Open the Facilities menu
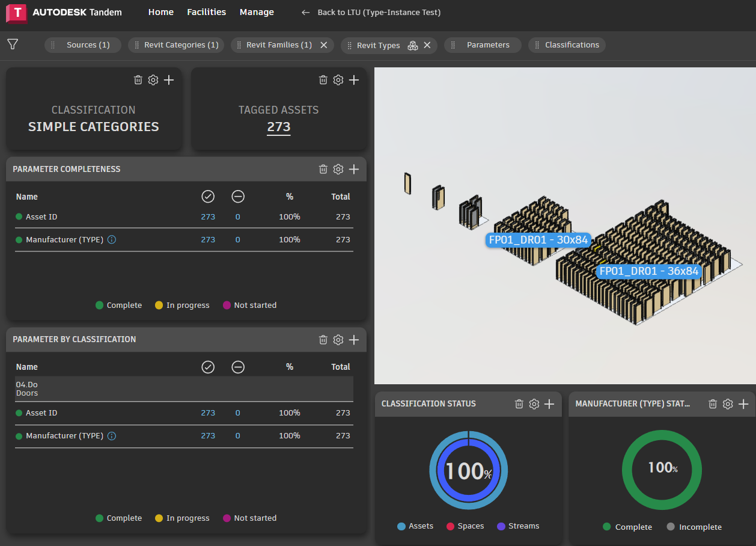Screen dimensions: 756x546 (206, 11)
